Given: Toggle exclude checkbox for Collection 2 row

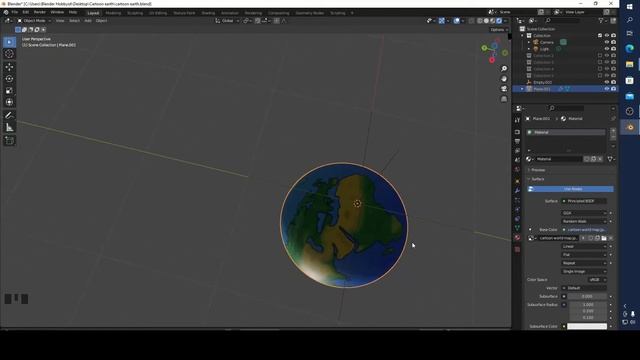Looking at the screenshot, I should tap(600, 56).
